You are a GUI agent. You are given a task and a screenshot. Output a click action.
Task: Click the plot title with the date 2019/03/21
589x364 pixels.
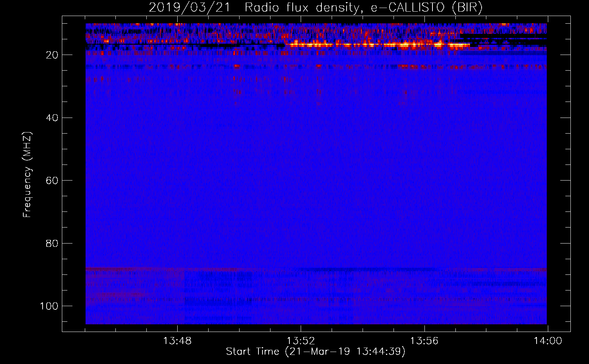coord(316,7)
